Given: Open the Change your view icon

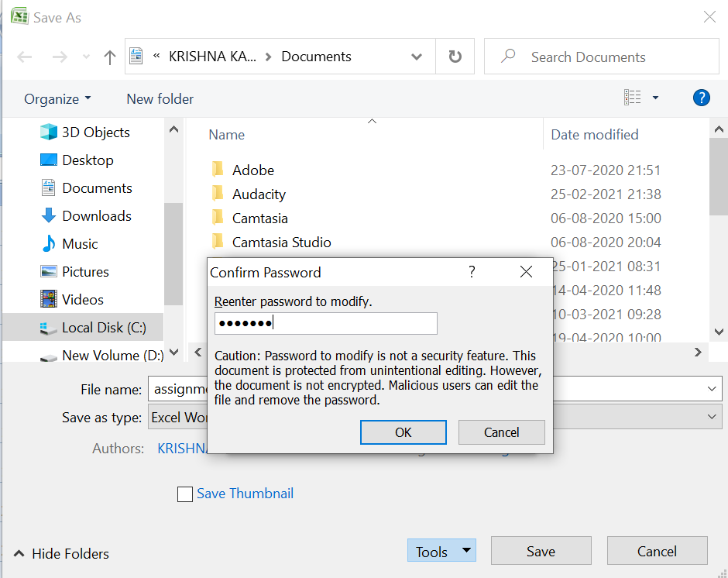Looking at the screenshot, I should [634, 98].
